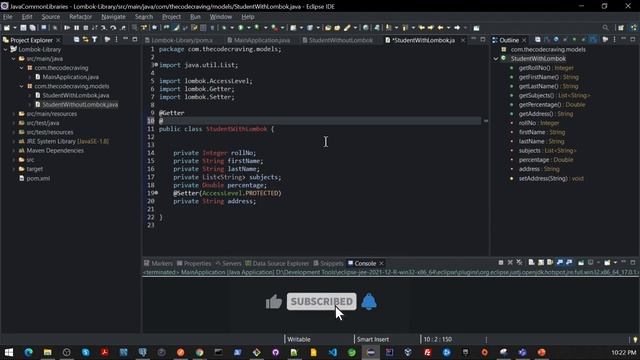Collapse the src/main/java folder
This screenshot has height=360, width=640.
coord(13,59)
